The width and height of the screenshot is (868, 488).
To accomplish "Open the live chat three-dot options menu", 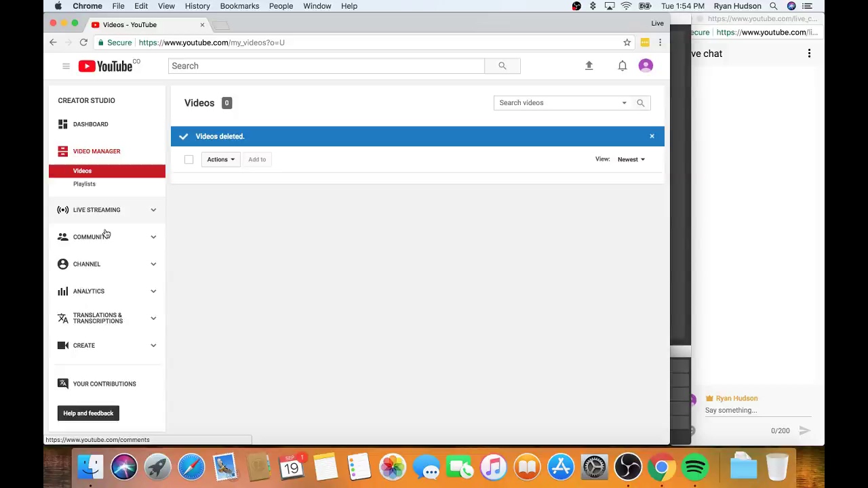I will (x=809, y=54).
